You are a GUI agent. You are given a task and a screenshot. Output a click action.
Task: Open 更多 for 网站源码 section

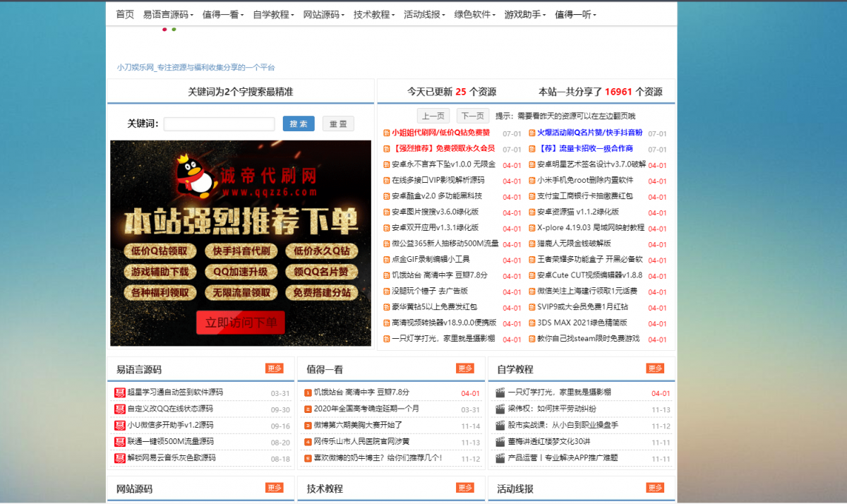click(x=275, y=488)
